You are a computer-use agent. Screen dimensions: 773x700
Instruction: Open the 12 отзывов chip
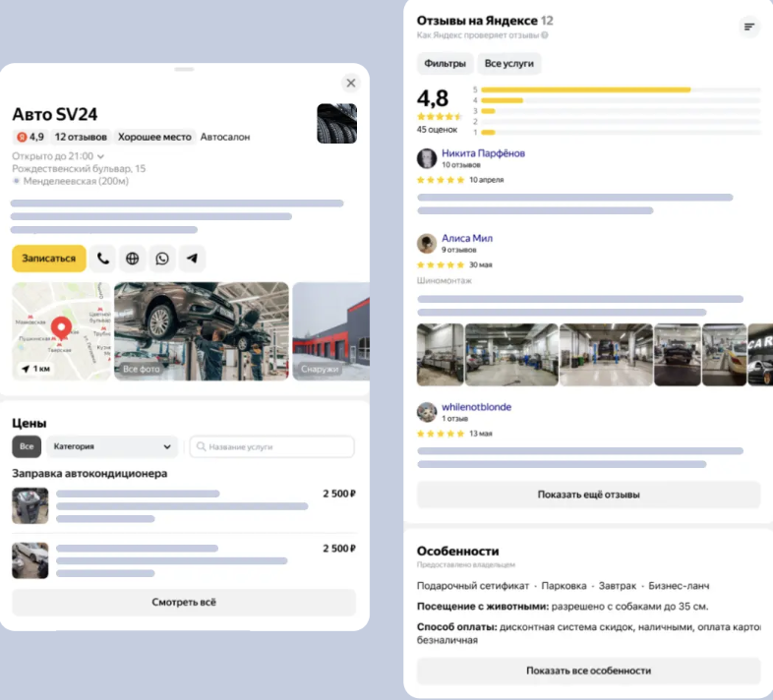coord(81,137)
